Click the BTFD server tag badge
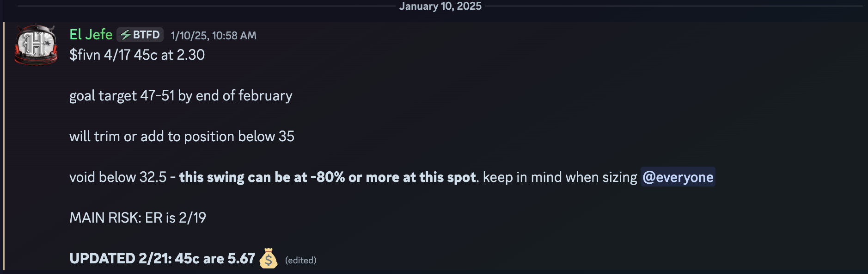Viewport: 868px width, 274px height. 140,35
